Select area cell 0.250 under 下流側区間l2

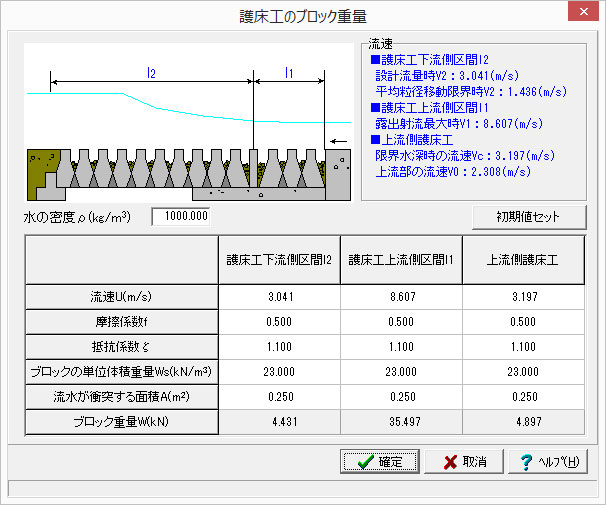(x=280, y=397)
